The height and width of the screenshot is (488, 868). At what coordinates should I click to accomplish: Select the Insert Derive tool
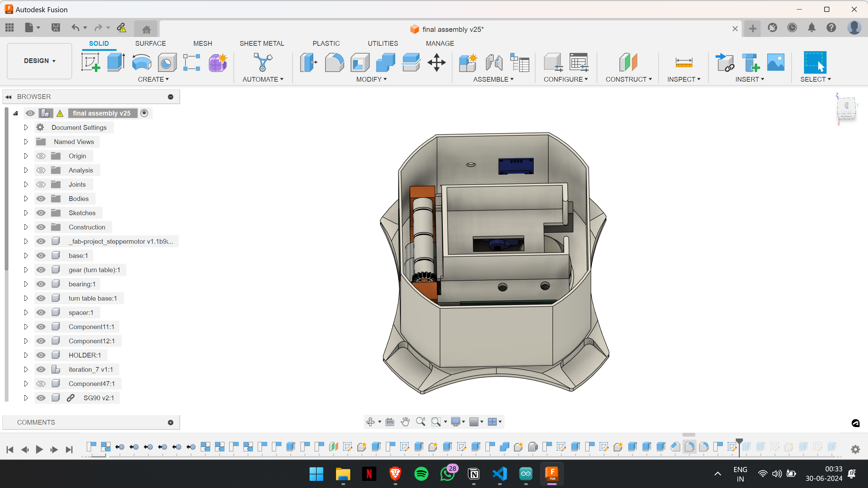pyautogui.click(x=725, y=62)
